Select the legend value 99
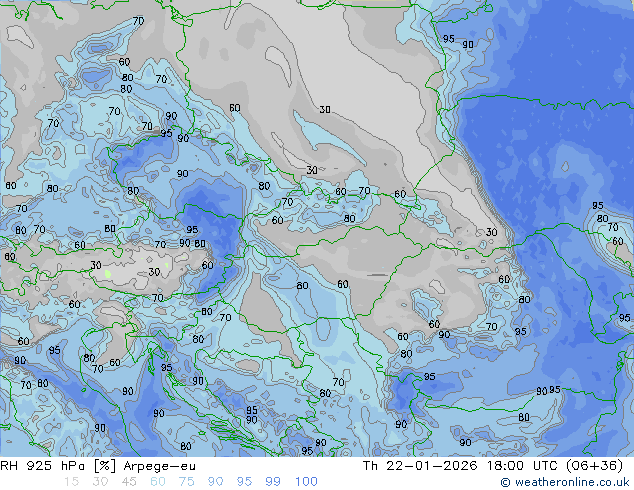The image size is (634, 490). pos(273,482)
